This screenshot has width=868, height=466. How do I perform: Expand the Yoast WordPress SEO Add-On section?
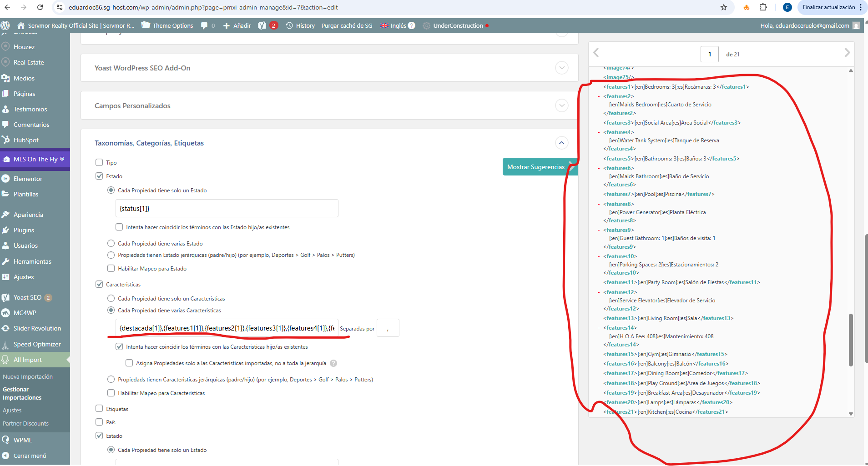pyautogui.click(x=562, y=68)
